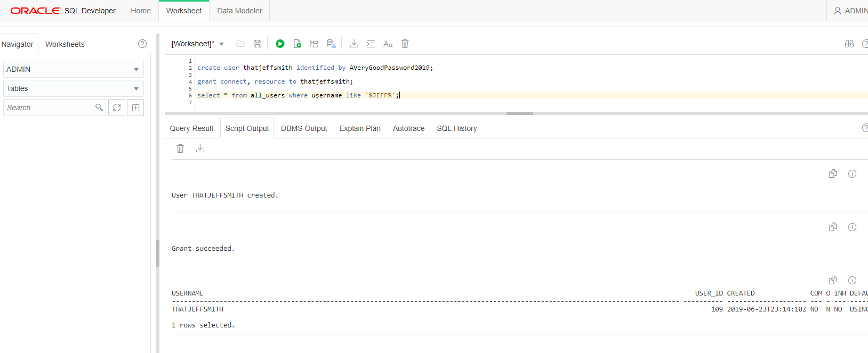The image size is (868, 353).
Task: Open the Tables object type dropdown
Action: click(x=74, y=88)
